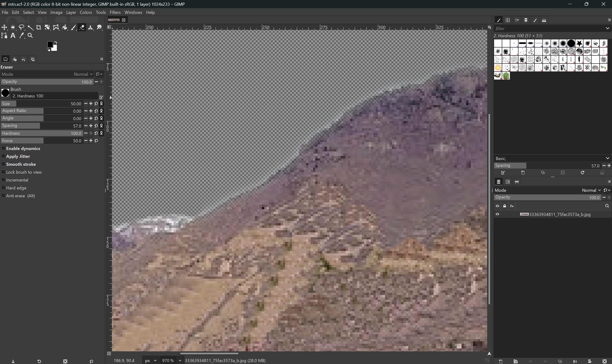Click the black foreground color swatch
The height and width of the screenshot is (364, 612).
[50, 44]
